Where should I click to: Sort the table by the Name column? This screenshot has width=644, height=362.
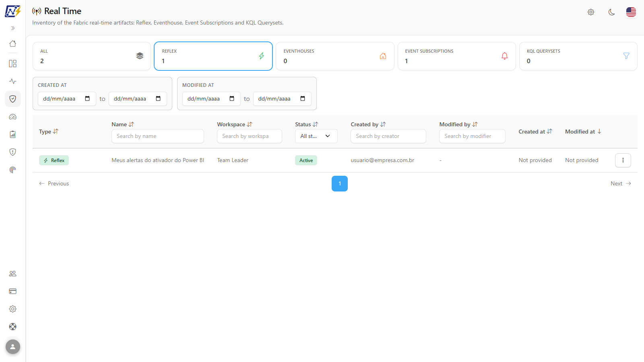tap(123, 124)
